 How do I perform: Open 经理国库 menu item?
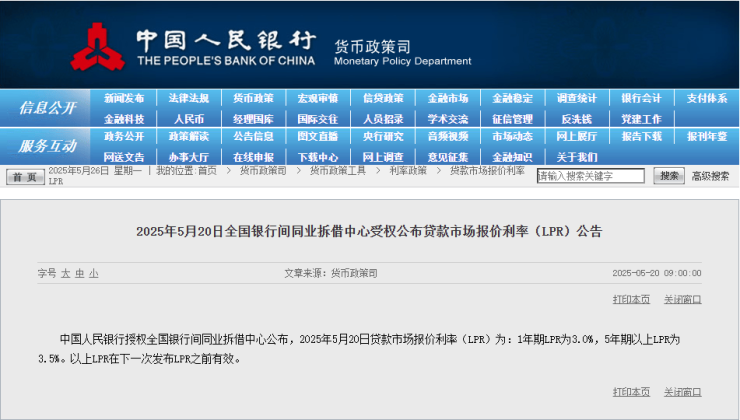[253, 119]
